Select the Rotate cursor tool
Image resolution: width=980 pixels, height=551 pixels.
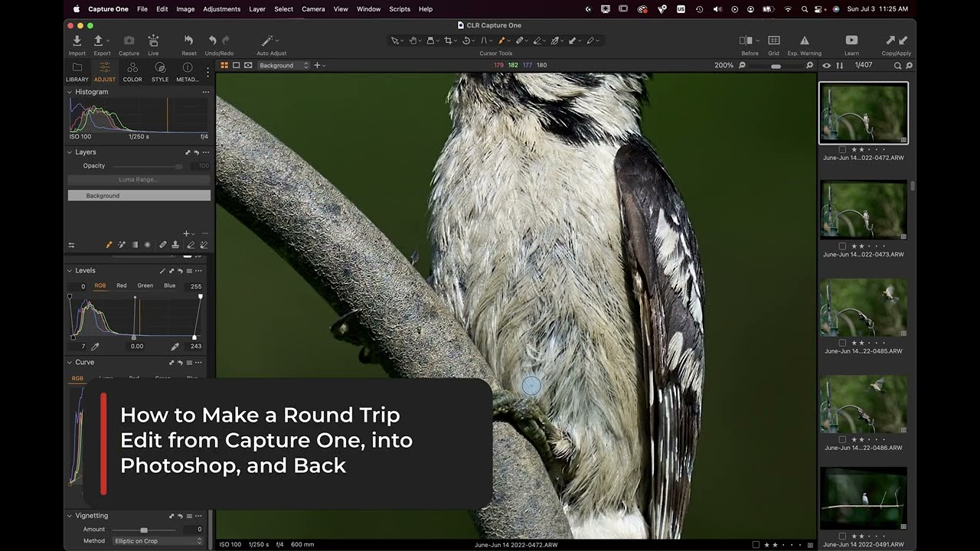click(466, 41)
